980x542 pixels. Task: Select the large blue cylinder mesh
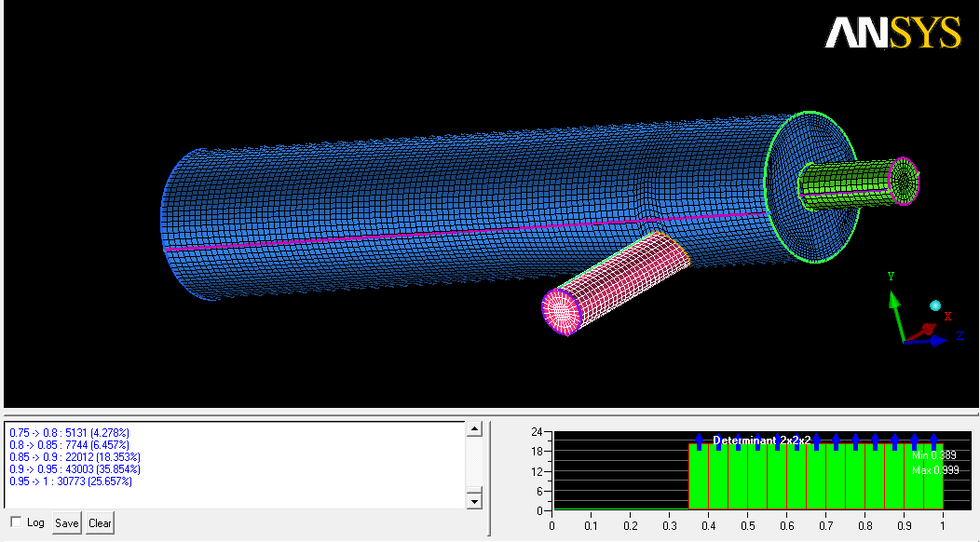(x=419, y=186)
